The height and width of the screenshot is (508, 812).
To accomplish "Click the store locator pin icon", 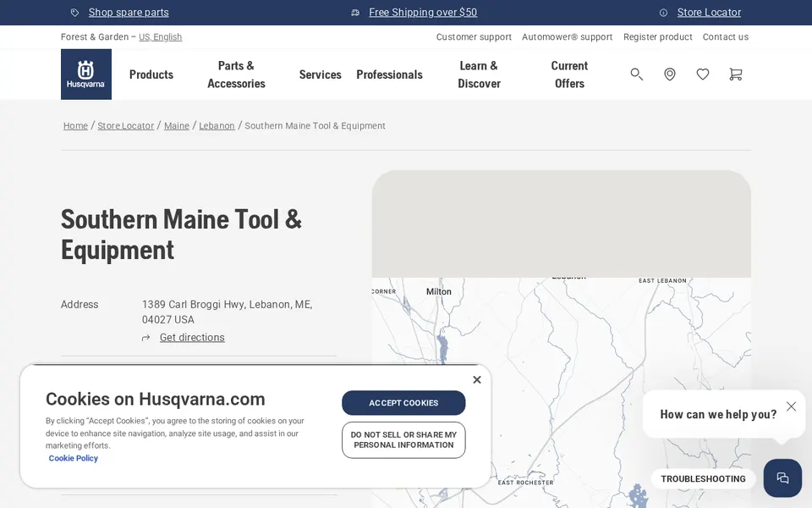I will point(670,75).
